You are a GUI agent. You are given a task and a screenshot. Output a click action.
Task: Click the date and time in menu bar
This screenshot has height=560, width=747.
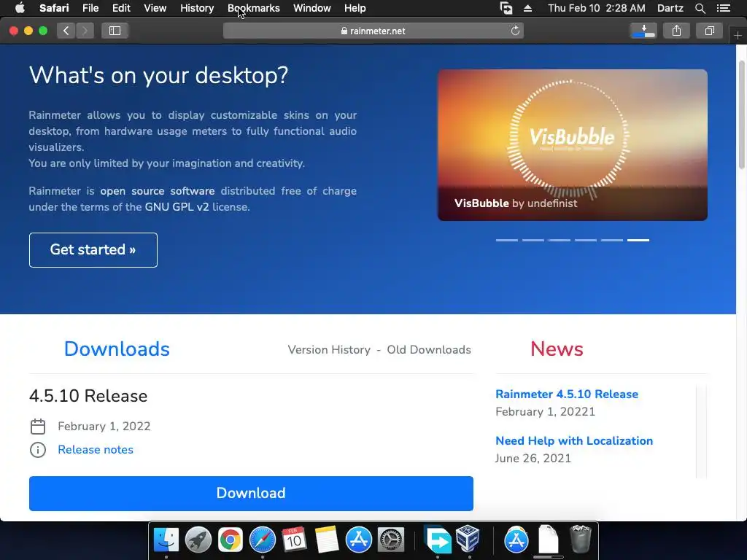pyautogui.click(x=597, y=8)
